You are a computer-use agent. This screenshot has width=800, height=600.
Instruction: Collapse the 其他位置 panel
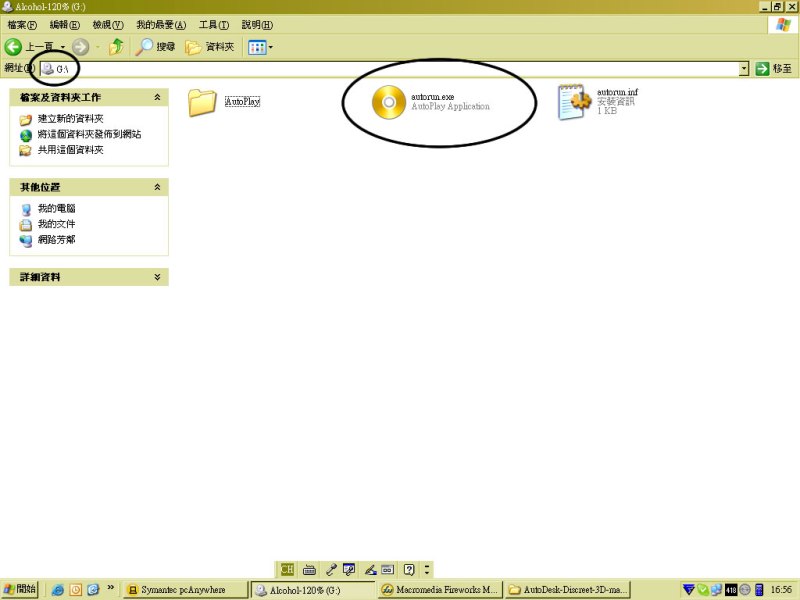pyautogui.click(x=157, y=187)
